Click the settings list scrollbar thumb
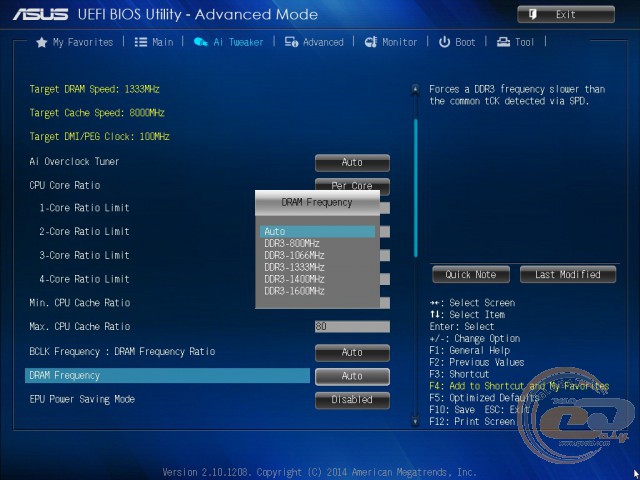 pyautogui.click(x=416, y=188)
